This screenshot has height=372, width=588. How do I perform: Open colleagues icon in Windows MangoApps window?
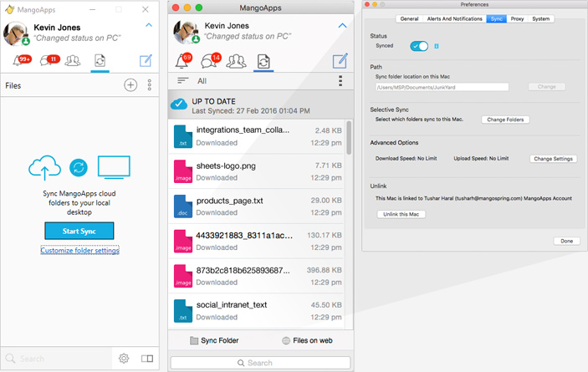coord(73,60)
